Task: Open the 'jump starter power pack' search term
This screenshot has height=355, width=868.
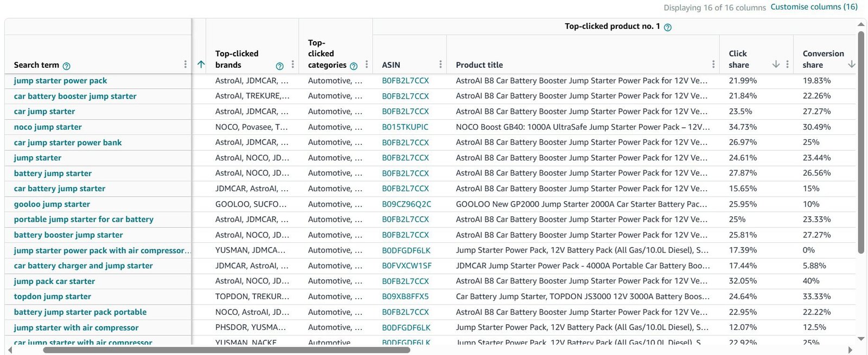Action: pyautogui.click(x=60, y=81)
